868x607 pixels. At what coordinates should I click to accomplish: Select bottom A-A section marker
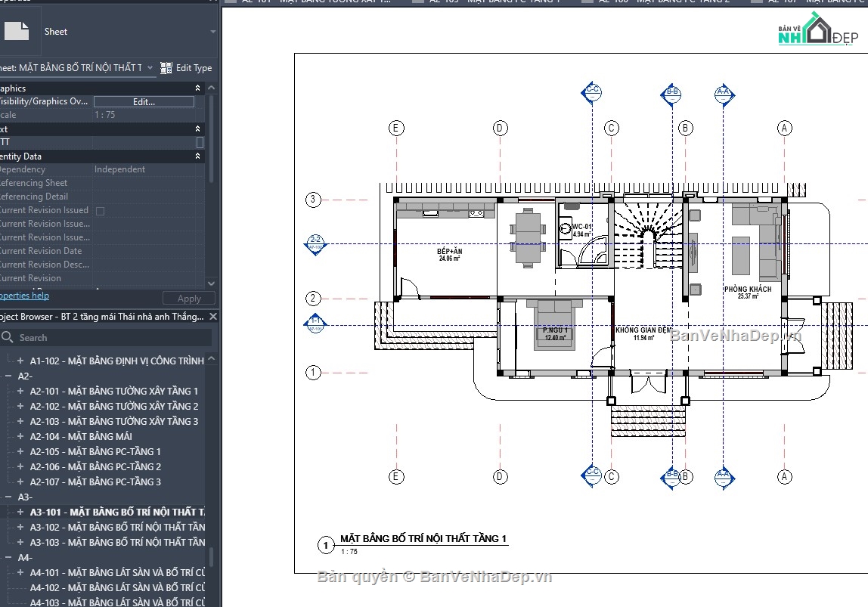point(723,477)
